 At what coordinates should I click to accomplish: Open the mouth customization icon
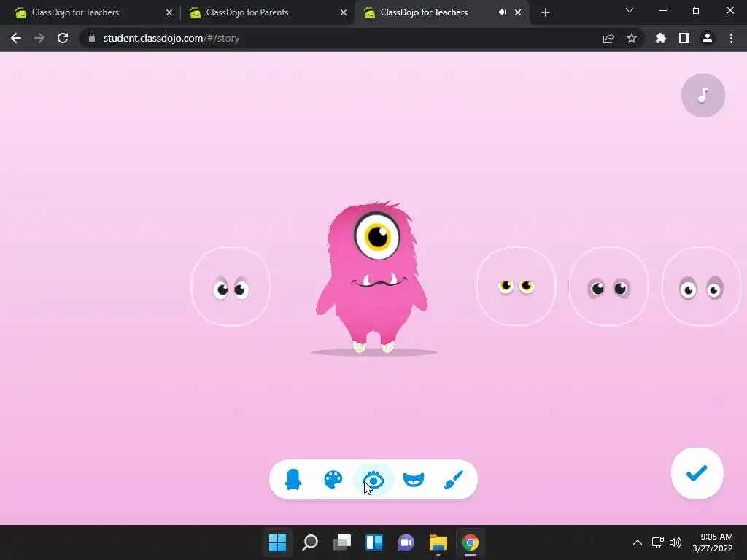(x=414, y=480)
